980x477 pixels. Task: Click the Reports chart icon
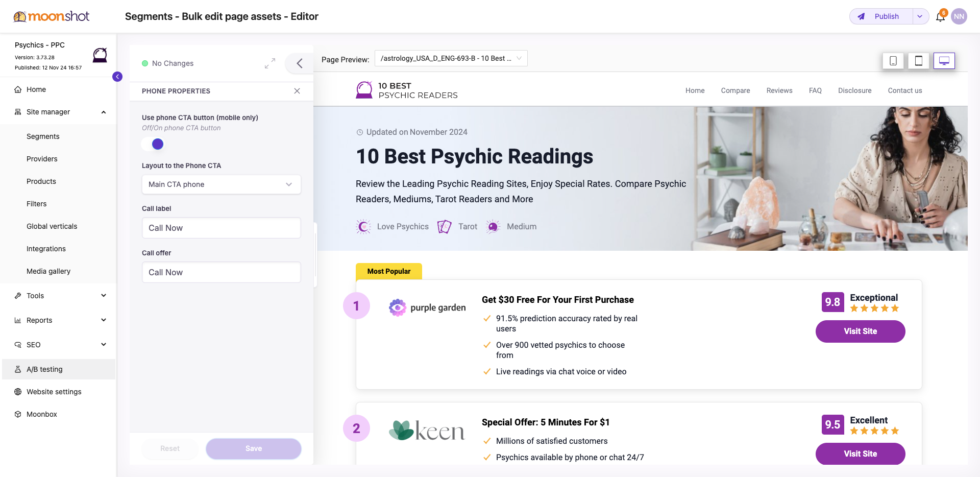pos(18,320)
